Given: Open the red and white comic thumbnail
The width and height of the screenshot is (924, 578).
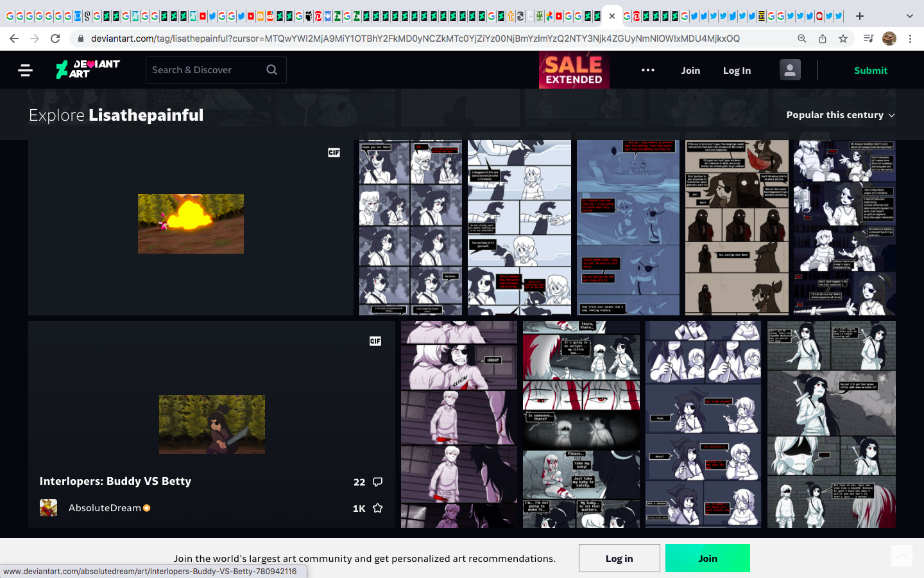Looking at the screenshot, I should click(581, 425).
